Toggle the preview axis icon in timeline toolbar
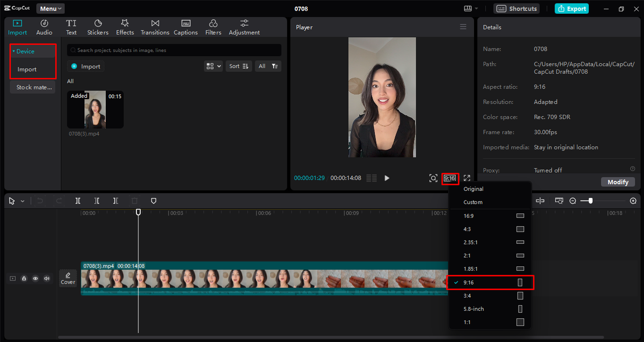Viewport: 644px width, 342px height. 558,200
